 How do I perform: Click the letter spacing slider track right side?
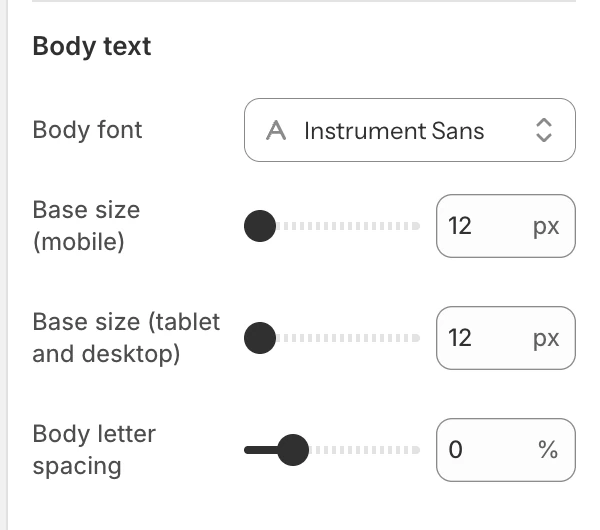coord(364,450)
